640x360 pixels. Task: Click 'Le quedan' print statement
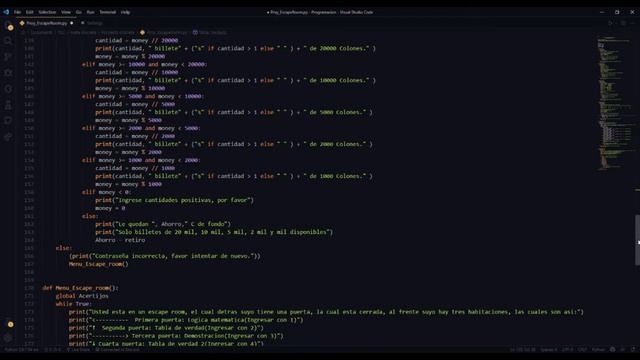click(x=163, y=224)
